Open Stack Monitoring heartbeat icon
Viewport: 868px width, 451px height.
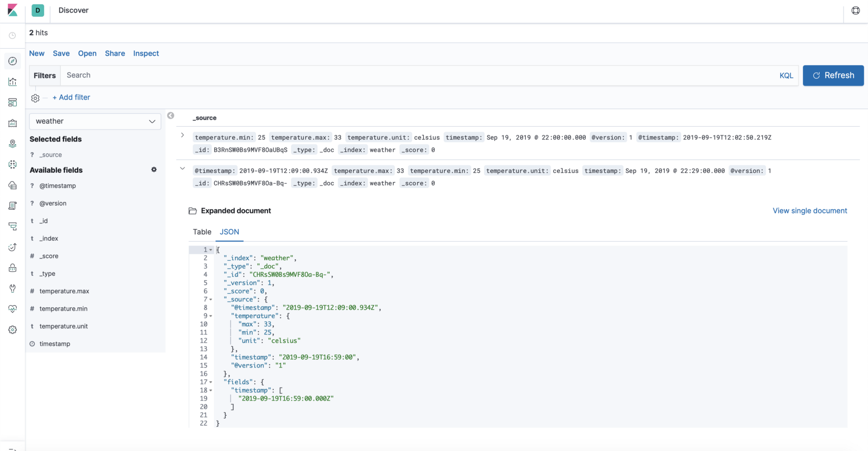coord(12,309)
